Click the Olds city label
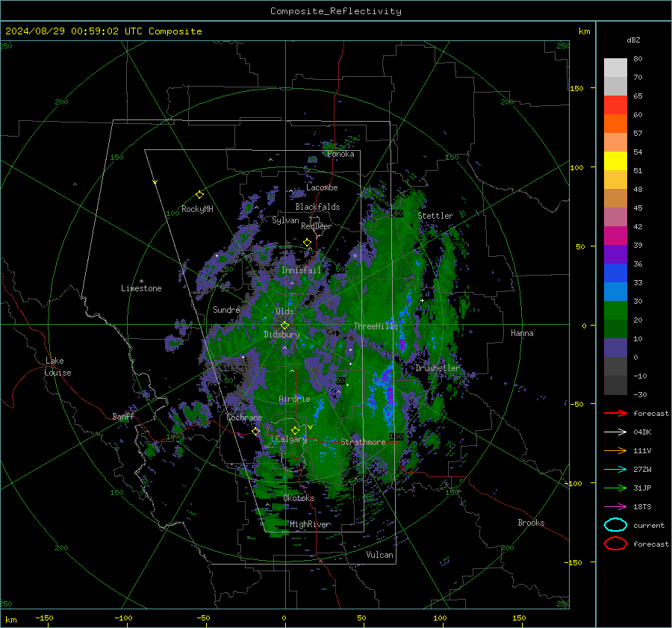 (x=284, y=311)
